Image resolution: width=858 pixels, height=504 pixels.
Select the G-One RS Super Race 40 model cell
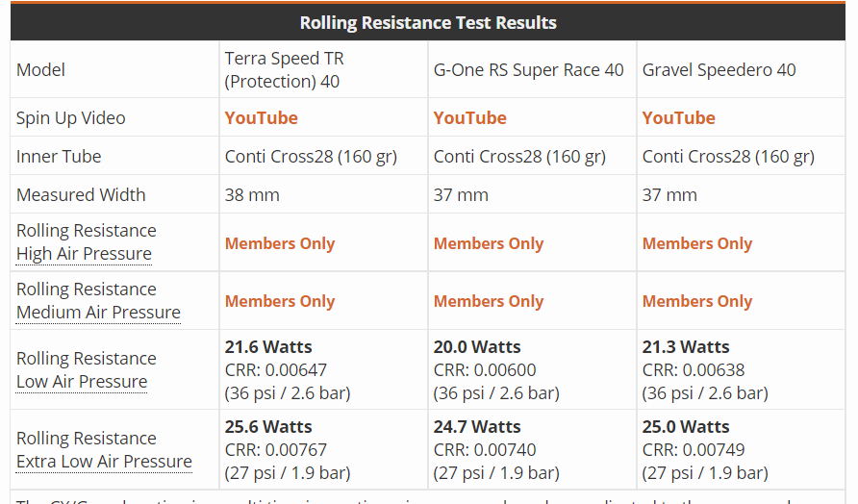tap(528, 70)
